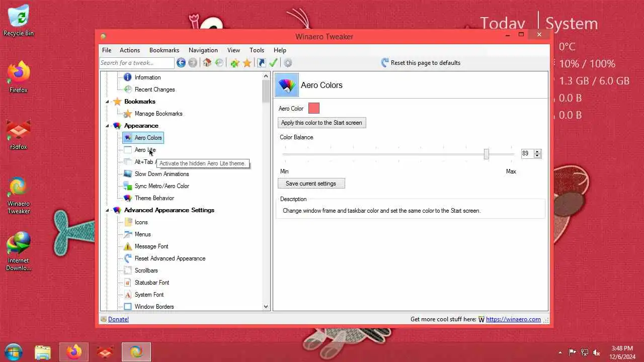Go to the home page toolbar icon

click(x=207, y=63)
